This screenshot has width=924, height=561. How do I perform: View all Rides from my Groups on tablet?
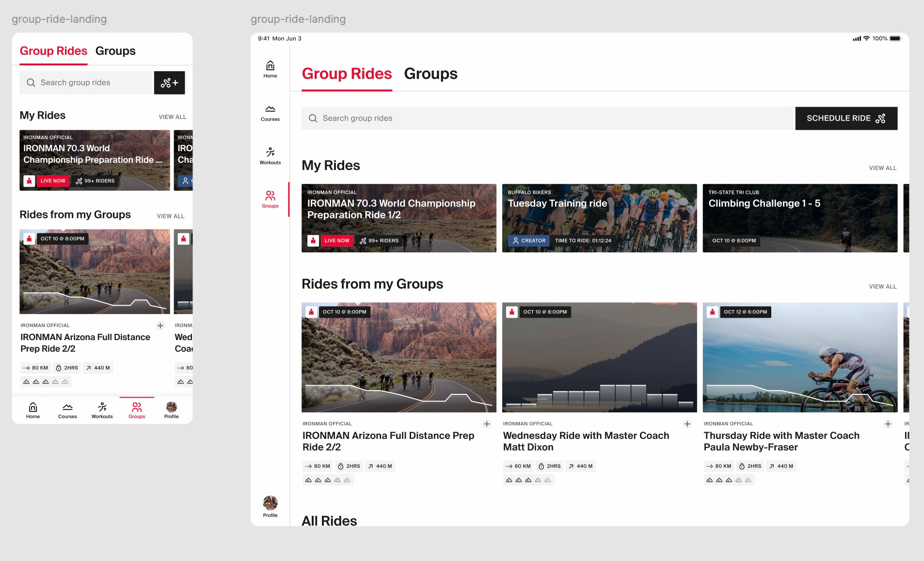pyautogui.click(x=883, y=287)
